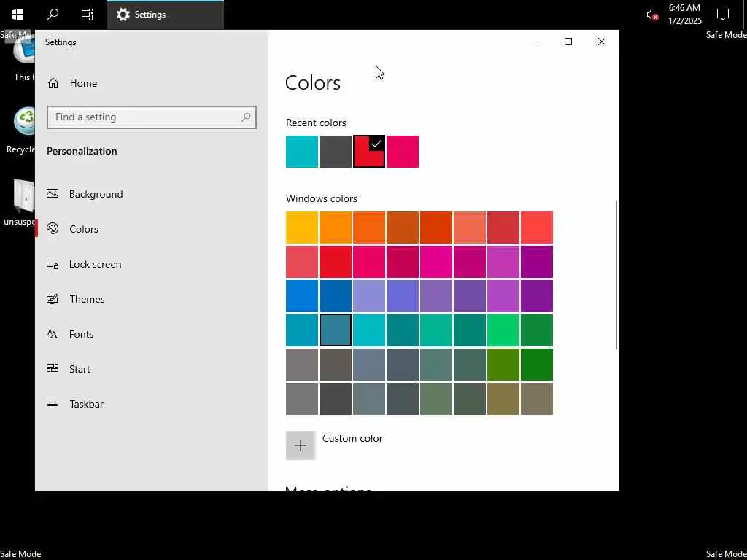Pick the teal recent color swatch

pyautogui.click(x=302, y=152)
